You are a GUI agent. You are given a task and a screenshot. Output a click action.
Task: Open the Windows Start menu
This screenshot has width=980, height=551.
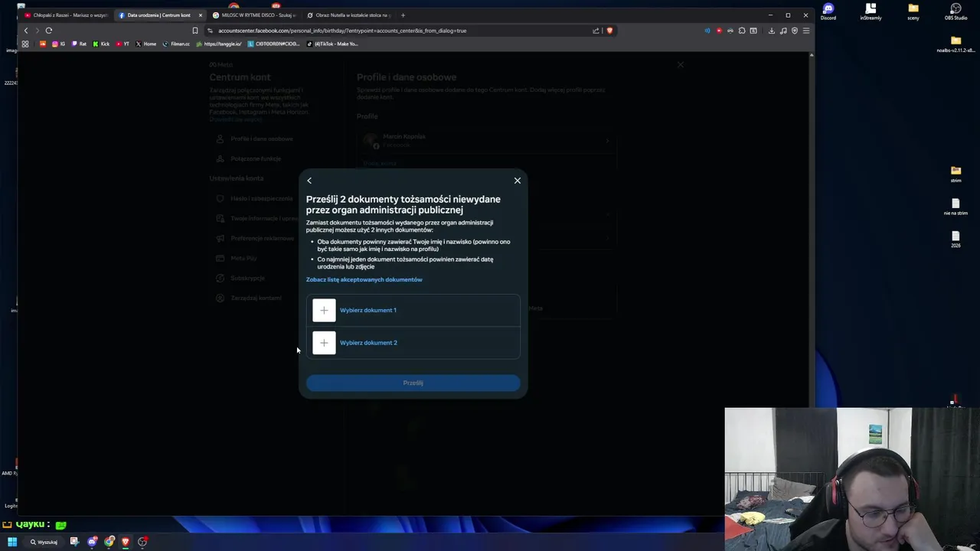(12, 542)
